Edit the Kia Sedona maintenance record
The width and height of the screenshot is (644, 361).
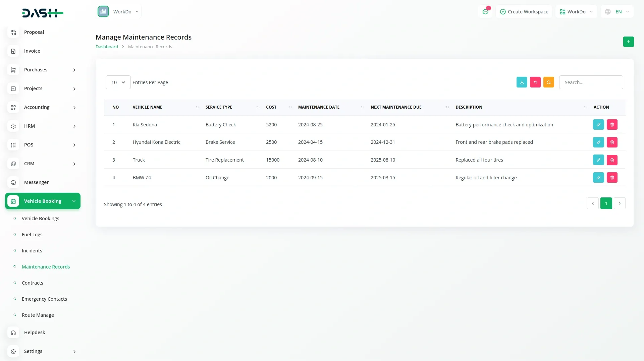[x=598, y=124]
